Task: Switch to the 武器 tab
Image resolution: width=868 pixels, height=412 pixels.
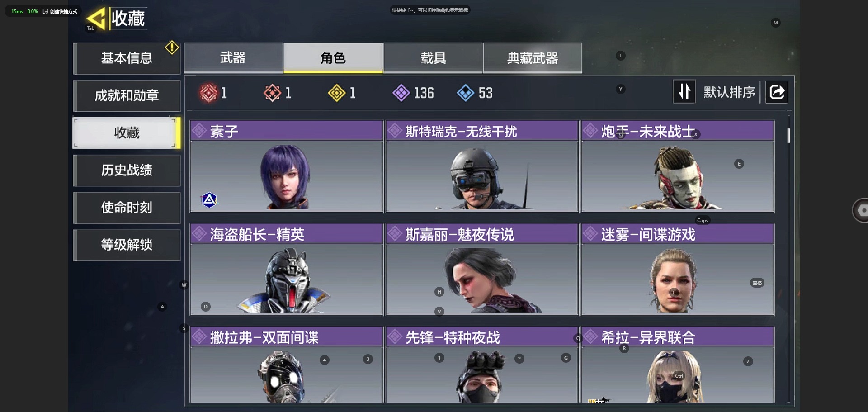Action: coord(233,58)
